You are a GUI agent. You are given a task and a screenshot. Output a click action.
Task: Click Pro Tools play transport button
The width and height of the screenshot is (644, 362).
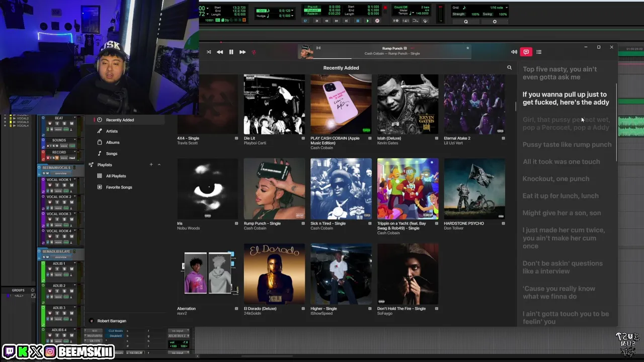tap(368, 21)
